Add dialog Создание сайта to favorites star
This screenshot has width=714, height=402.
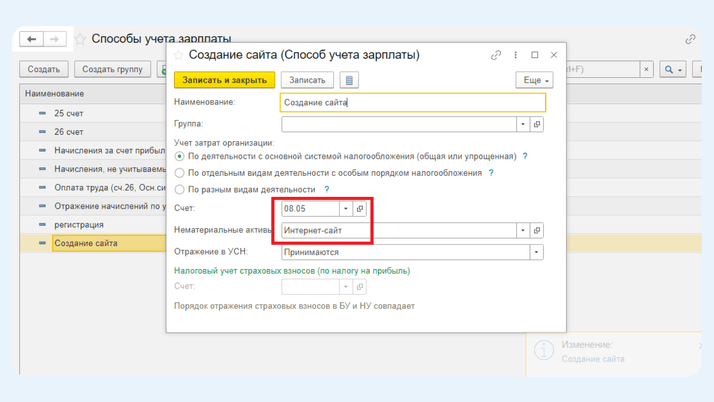pos(178,55)
